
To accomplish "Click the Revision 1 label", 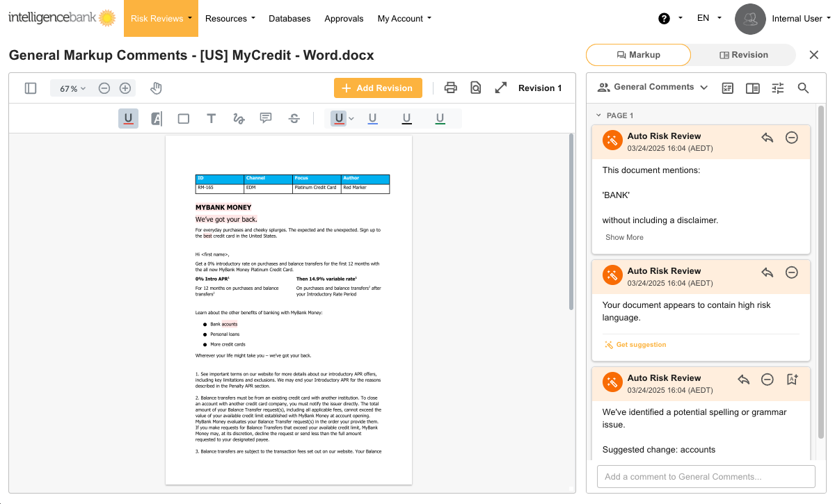I will click(541, 88).
